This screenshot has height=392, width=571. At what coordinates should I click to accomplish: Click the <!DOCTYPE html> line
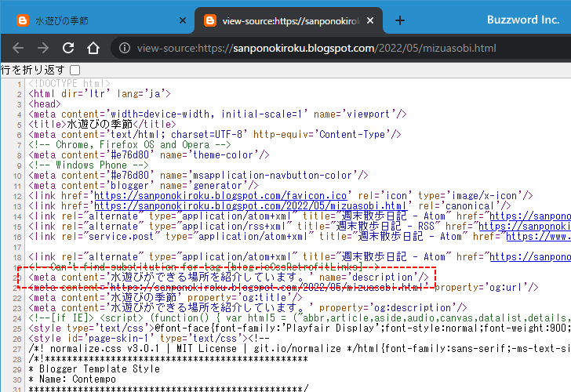coord(69,84)
